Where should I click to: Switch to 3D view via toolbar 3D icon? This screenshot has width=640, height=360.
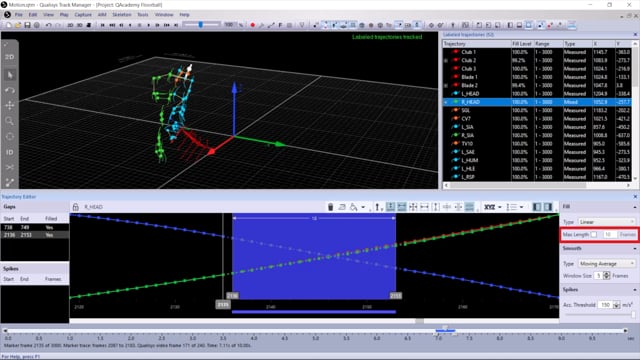click(x=79, y=25)
